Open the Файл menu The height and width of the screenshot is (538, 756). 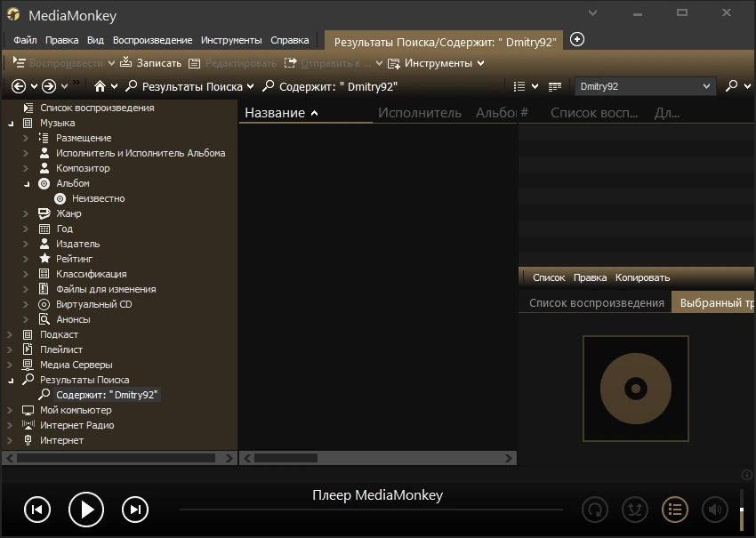(25, 40)
